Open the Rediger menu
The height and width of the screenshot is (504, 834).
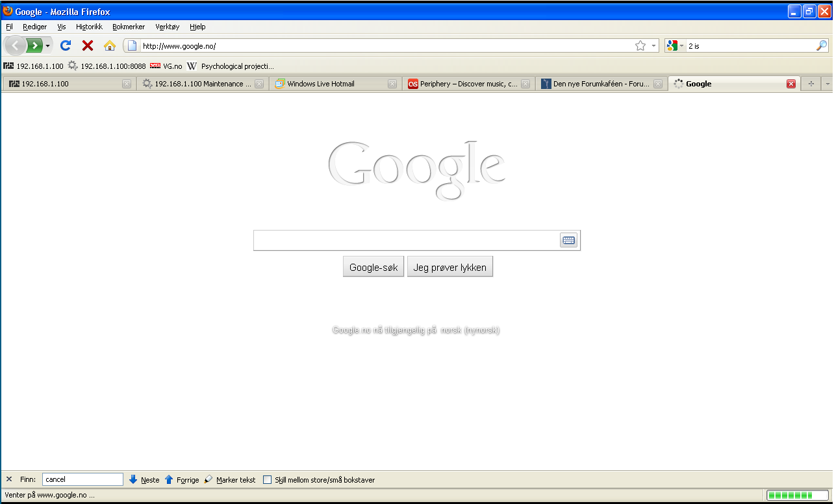[x=34, y=27]
